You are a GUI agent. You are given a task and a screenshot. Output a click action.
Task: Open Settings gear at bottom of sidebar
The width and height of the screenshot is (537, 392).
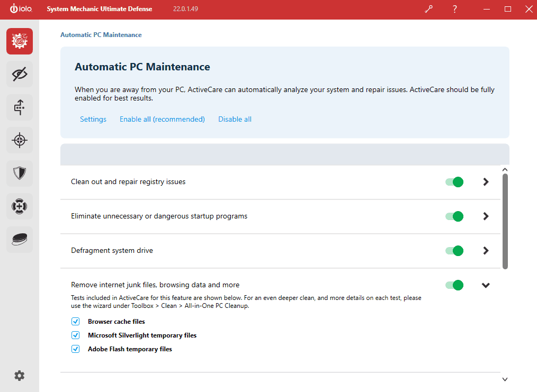click(19, 376)
